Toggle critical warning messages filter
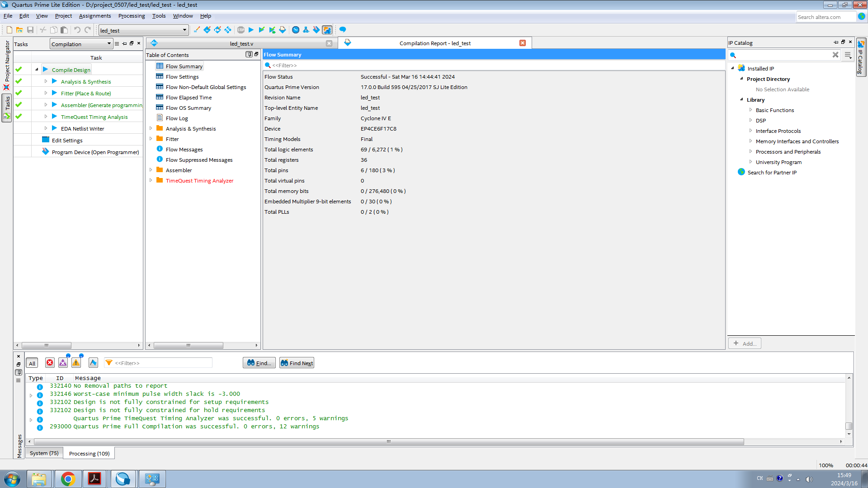The image size is (868, 488). (63, 363)
